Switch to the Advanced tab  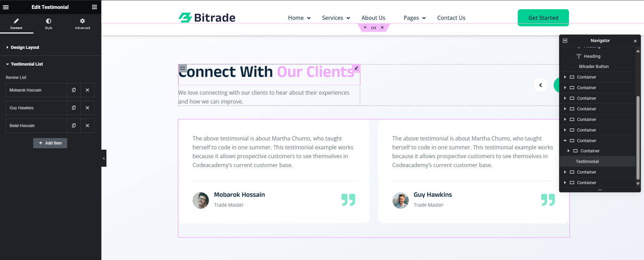82,24
